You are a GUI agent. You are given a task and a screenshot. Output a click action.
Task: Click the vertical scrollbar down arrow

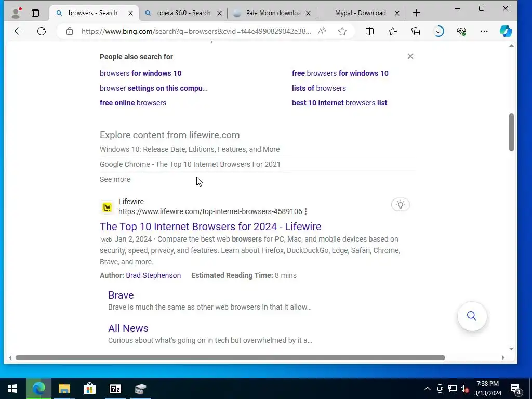click(511, 349)
